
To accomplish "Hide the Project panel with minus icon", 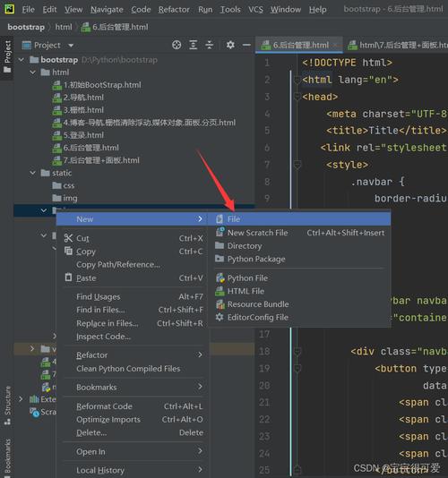I will point(246,45).
